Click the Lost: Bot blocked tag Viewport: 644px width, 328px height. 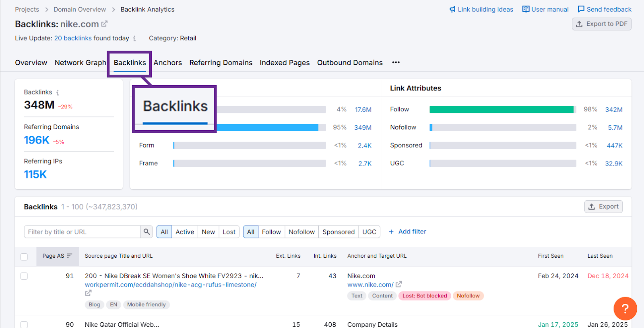pyautogui.click(x=425, y=296)
